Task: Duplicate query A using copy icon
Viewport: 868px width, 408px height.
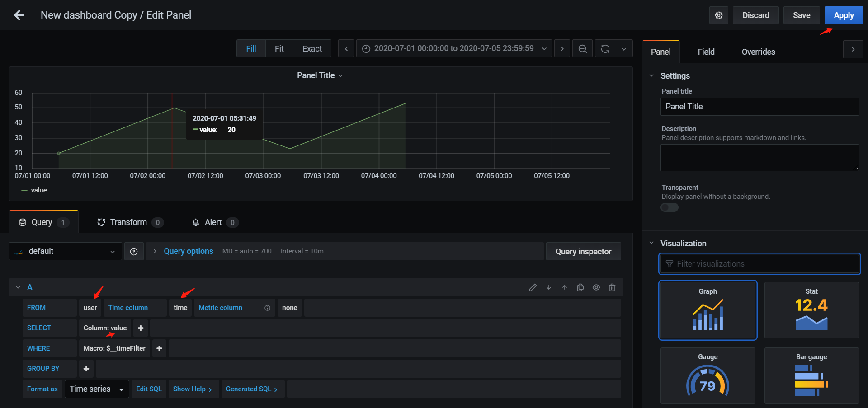Action: pos(580,287)
